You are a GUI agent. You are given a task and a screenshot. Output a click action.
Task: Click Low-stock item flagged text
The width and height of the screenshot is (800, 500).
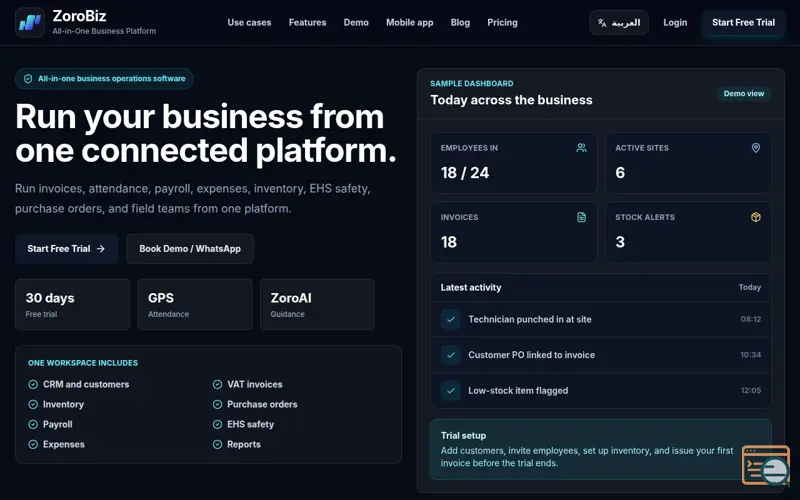[518, 391]
